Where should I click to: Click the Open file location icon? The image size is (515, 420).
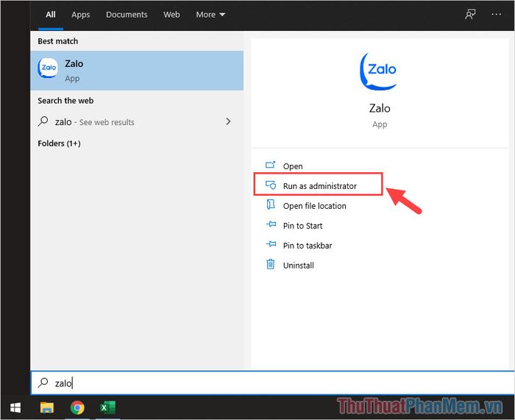click(270, 204)
